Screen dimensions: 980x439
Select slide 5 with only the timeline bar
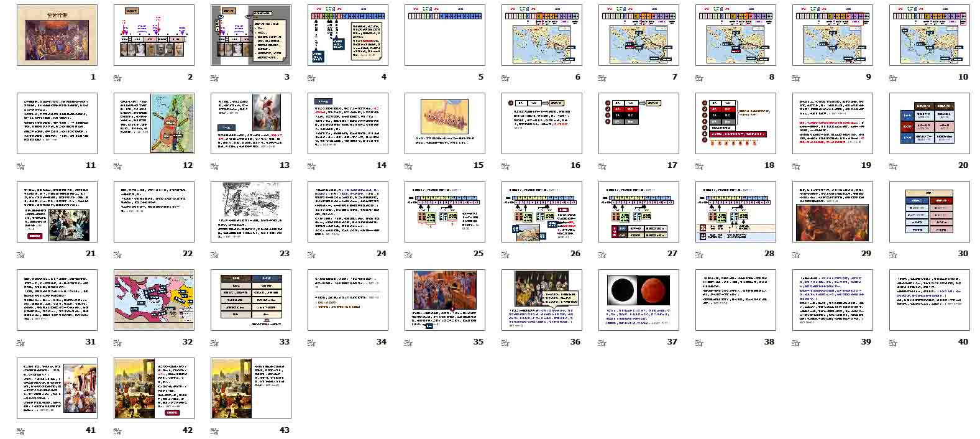point(445,35)
